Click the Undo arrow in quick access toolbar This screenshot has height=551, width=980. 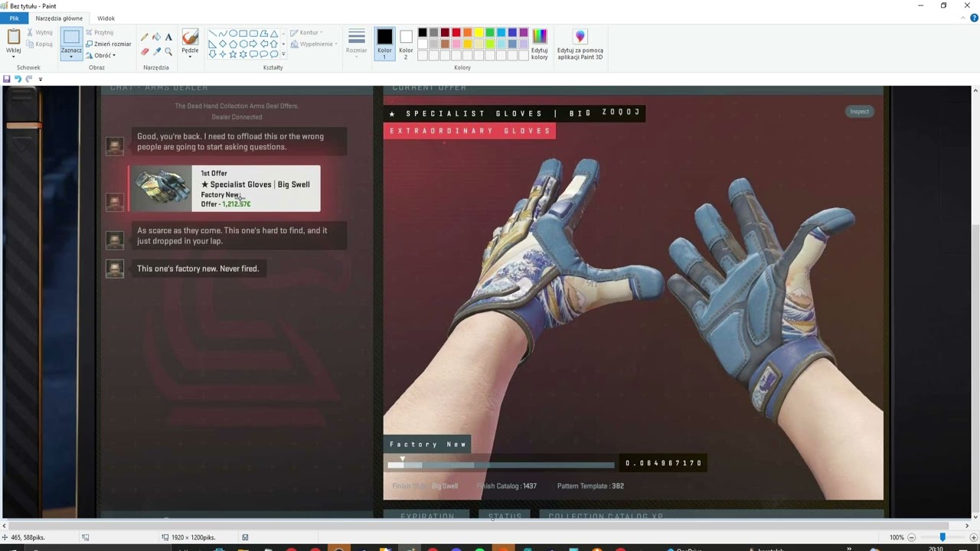click(18, 79)
